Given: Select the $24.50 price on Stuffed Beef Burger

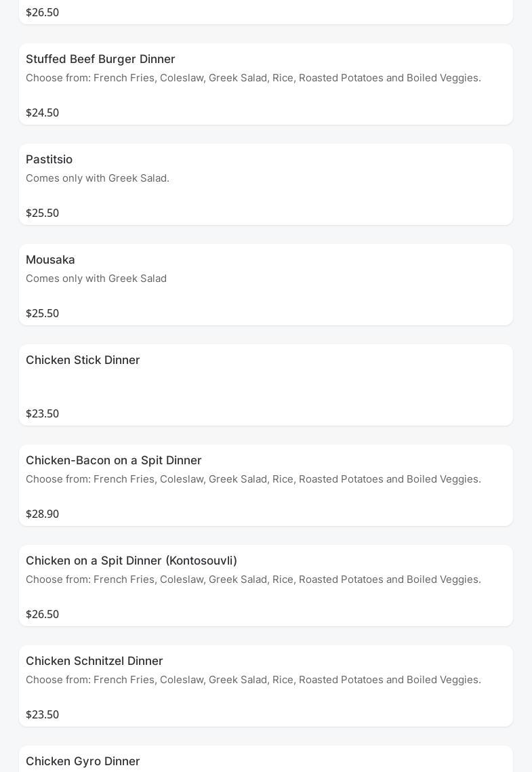Looking at the screenshot, I should point(42,113).
